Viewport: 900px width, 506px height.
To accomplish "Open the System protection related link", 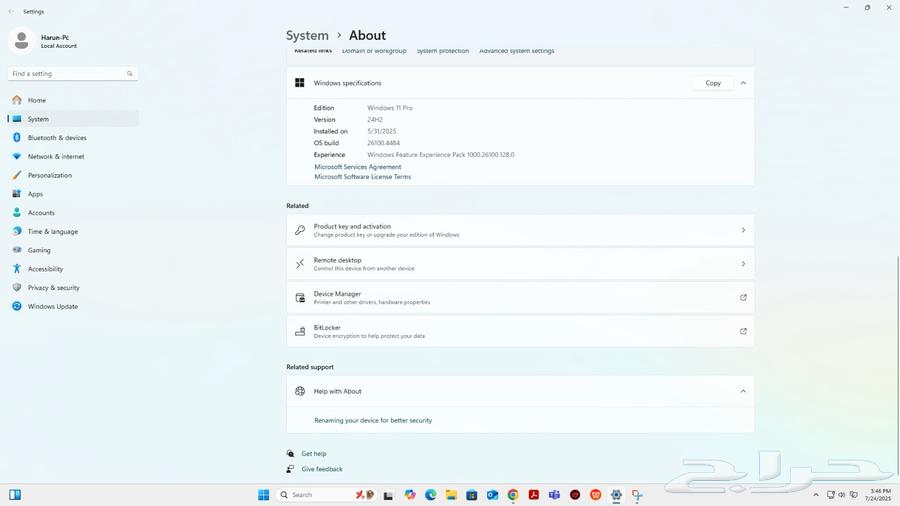I will click(443, 51).
